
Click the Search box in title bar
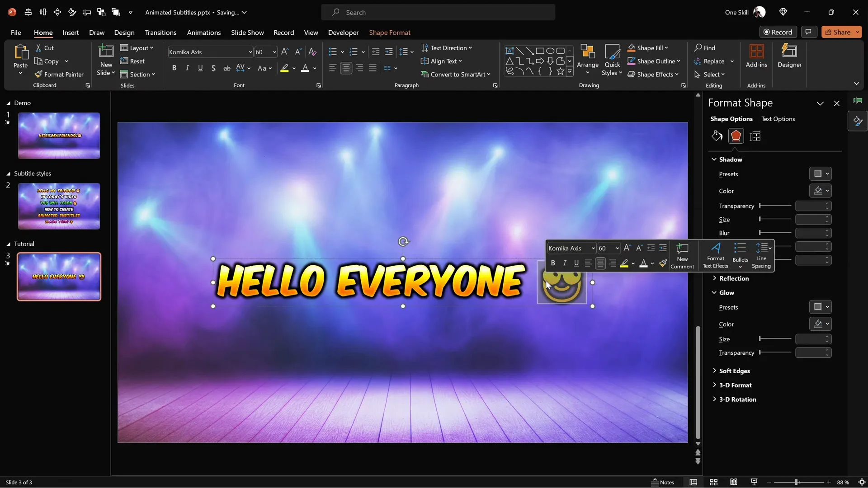tap(438, 12)
